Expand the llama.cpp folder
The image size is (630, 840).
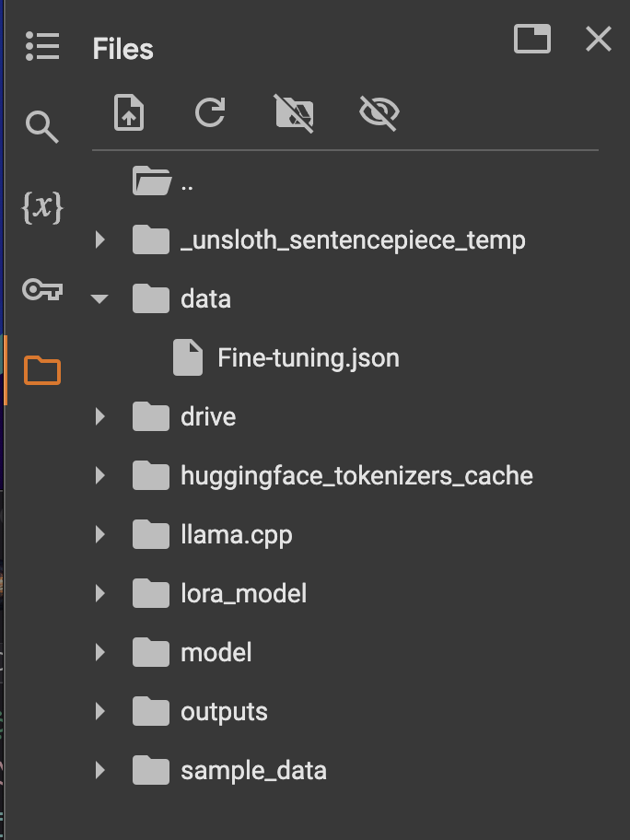click(x=99, y=534)
